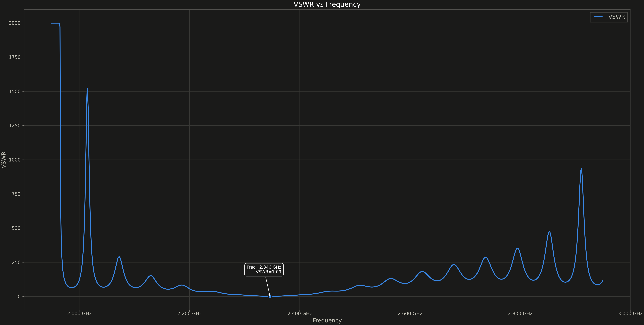Click the "0" y-axis tick label
644x325 pixels.
[x=19, y=296]
